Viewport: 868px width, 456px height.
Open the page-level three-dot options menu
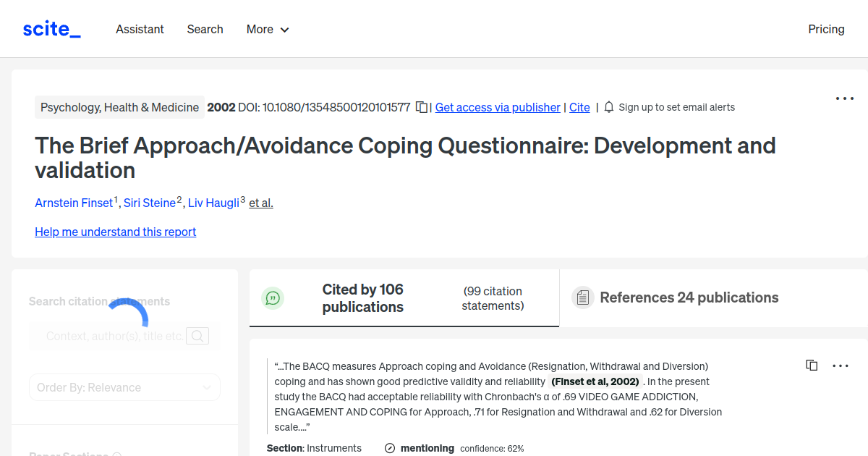click(x=844, y=98)
